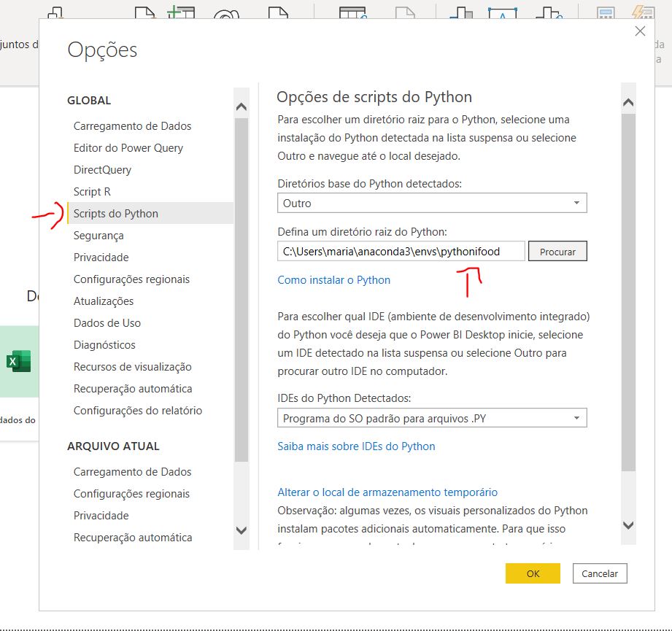Click the Excel icon in the background window
Image resolution: width=672 pixels, height=631 pixels.
(x=19, y=361)
